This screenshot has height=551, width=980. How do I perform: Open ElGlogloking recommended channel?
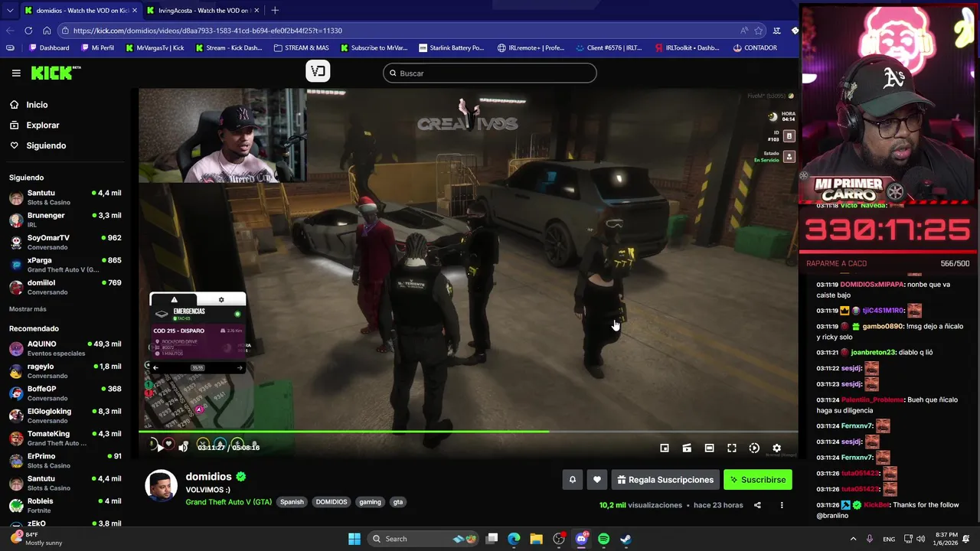coord(65,416)
